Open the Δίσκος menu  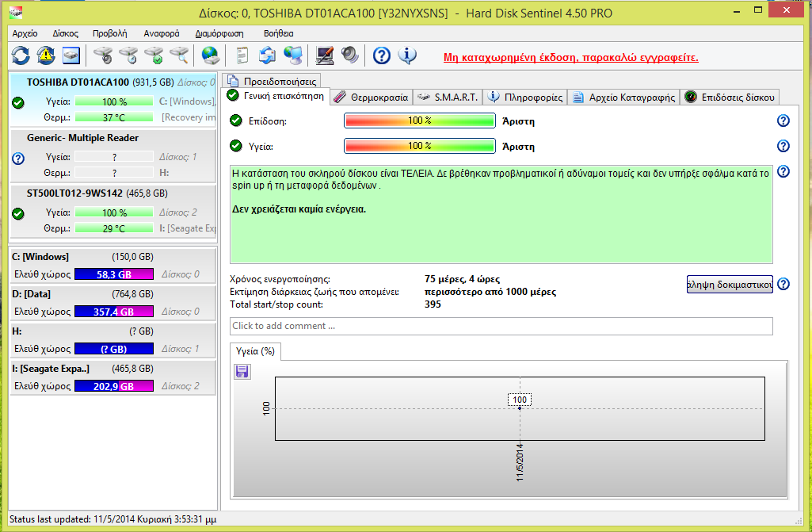[65, 33]
